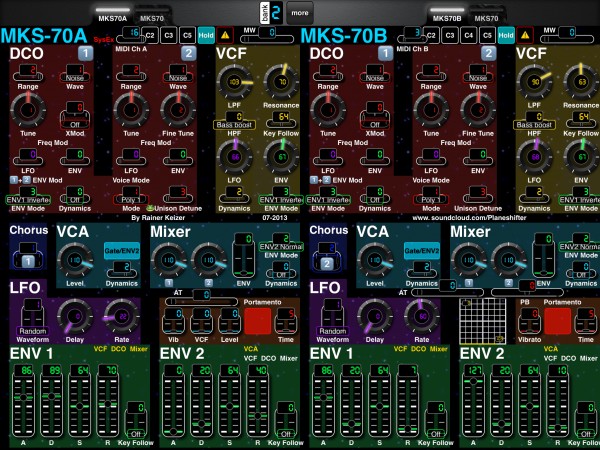Click the MKS-70A Mixer DCO 2 level knob
The height and width of the screenshot is (450, 600).
(x=209, y=261)
